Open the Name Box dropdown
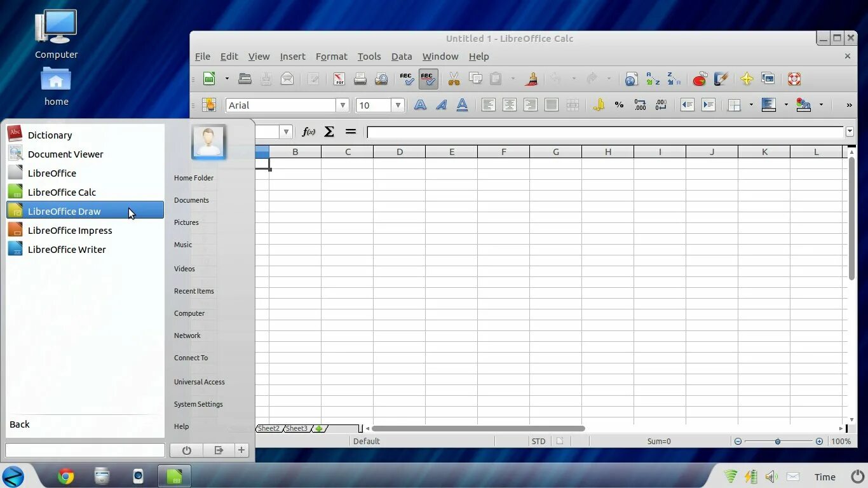This screenshot has width=868, height=488. pos(286,132)
